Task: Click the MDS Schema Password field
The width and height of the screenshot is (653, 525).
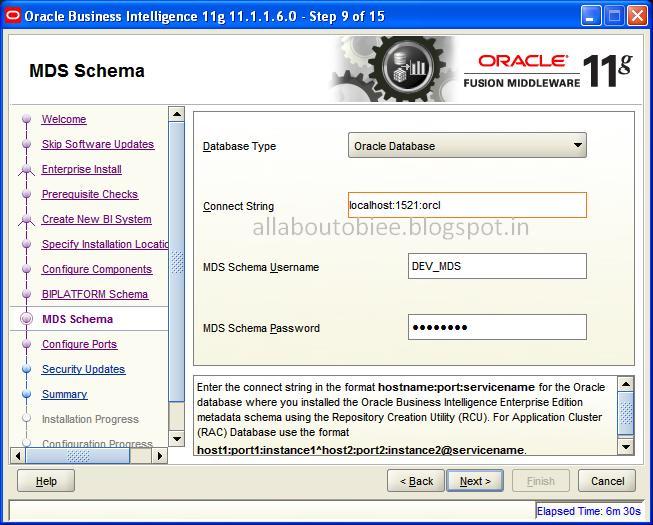Action: [497, 327]
